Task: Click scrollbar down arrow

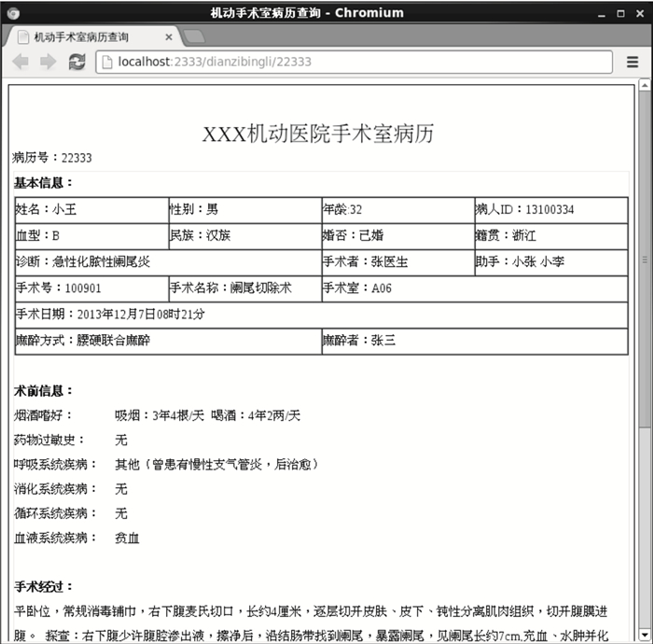Action: tap(645, 636)
